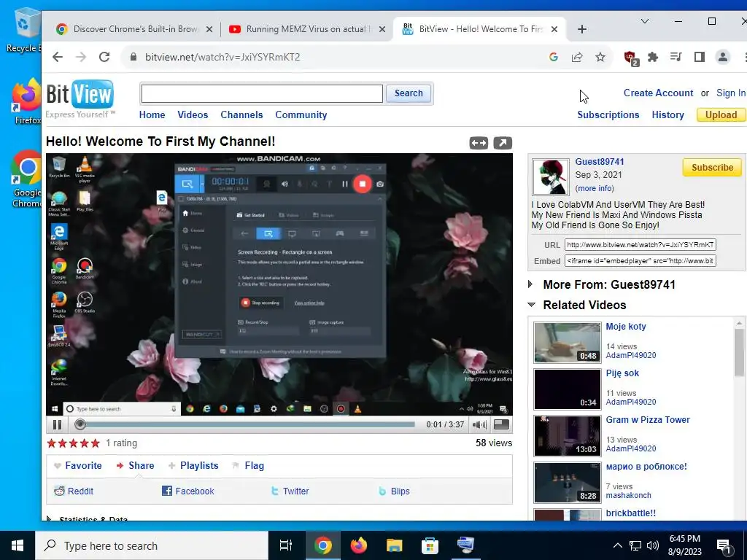Open the Channels navigation link
Screen dimensions: 747x560
pyautogui.click(x=241, y=114)
